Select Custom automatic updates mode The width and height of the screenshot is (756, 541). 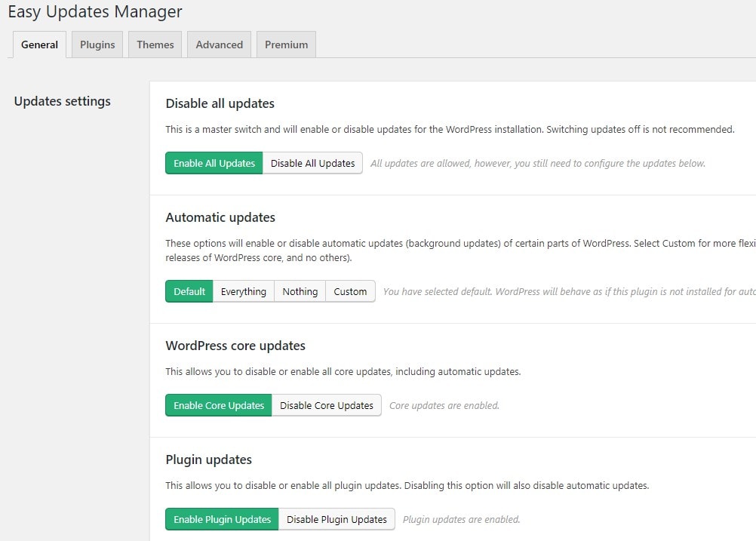(x=349, y=291)
